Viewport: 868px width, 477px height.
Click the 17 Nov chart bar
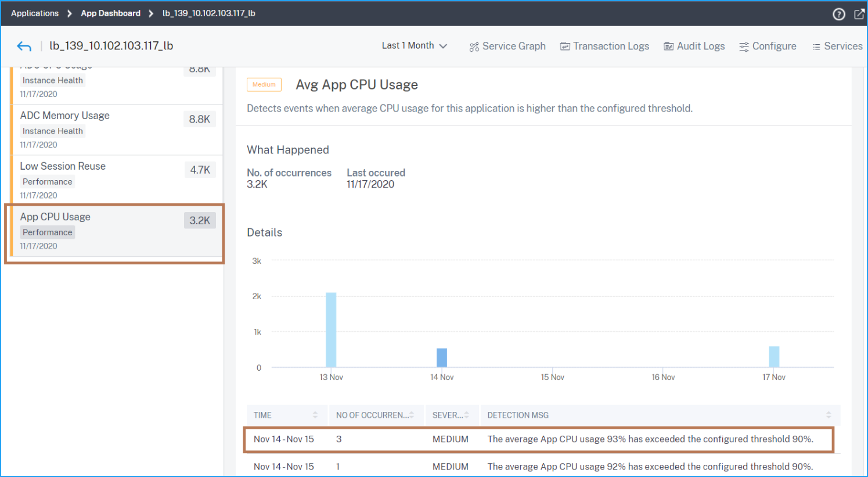point(774,357)
